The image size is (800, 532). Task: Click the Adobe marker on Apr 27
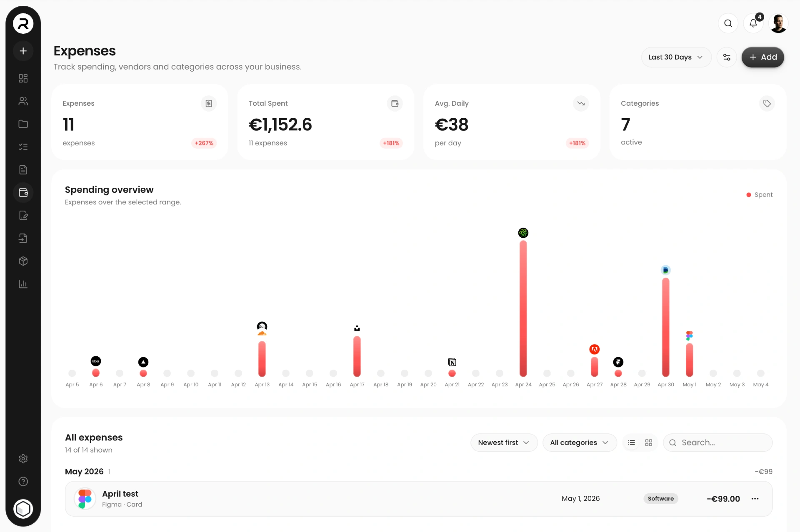click(595, 349)
